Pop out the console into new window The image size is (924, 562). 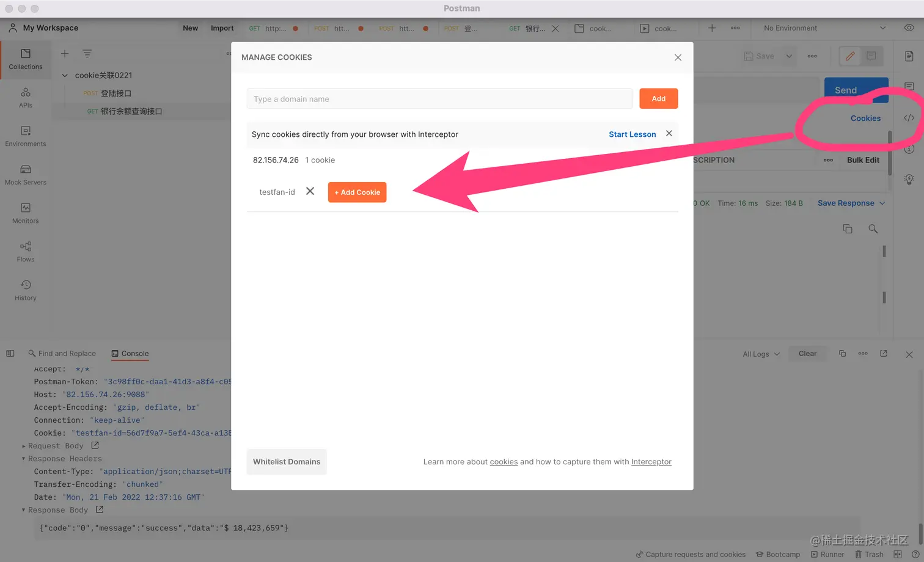884,353
